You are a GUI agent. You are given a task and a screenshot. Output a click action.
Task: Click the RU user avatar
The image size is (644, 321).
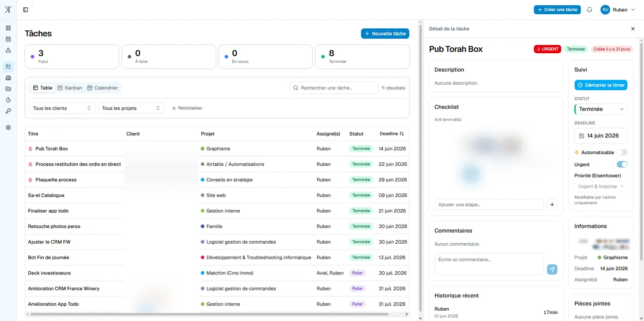pyautogui.click(x=605, y=9)
